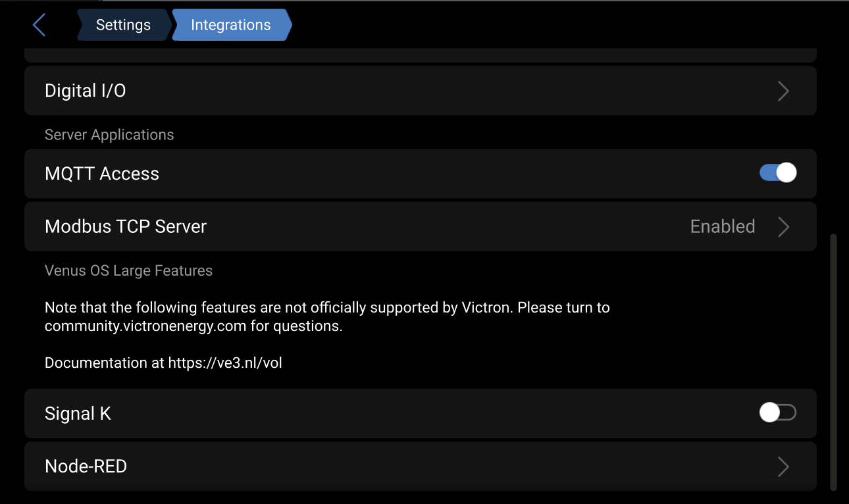
Task: Click the back arrow icon
Action: 39,26
